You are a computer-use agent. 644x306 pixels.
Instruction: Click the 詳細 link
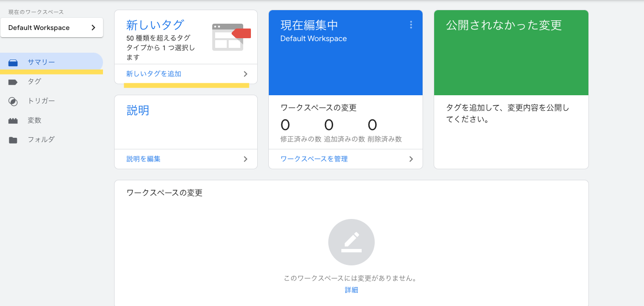point(351,290)
